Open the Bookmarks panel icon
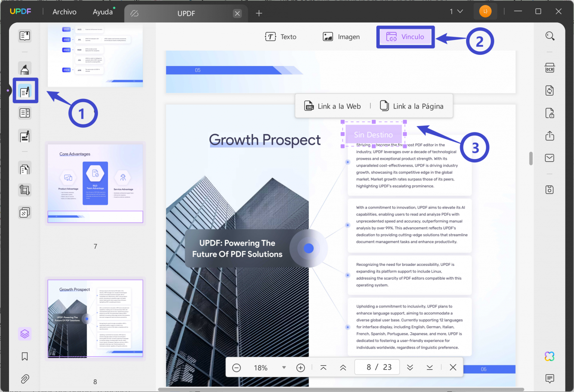This screenshot has height=392, width=574. click(x=25, y=357)
